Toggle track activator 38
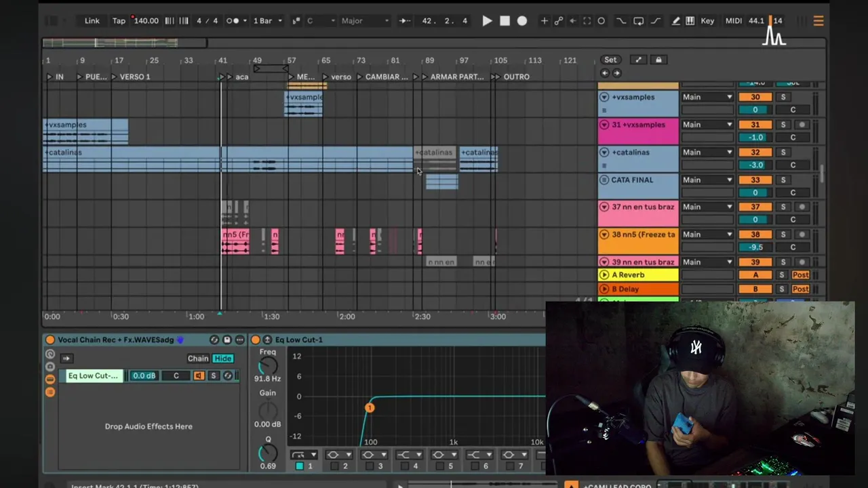868x488 pixels. (755, 235)
